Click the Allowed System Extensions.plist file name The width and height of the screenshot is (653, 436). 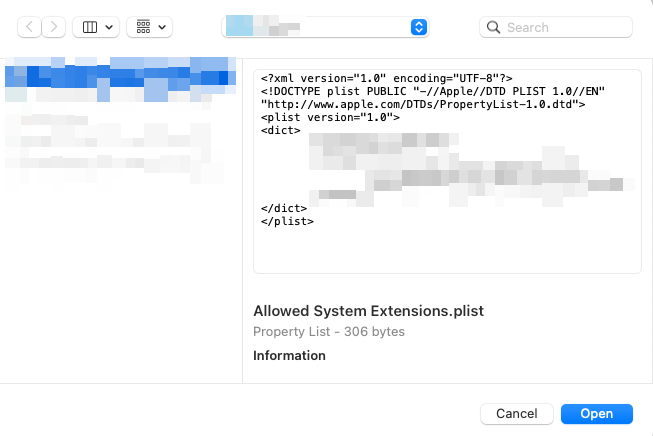tap(368, 311)
